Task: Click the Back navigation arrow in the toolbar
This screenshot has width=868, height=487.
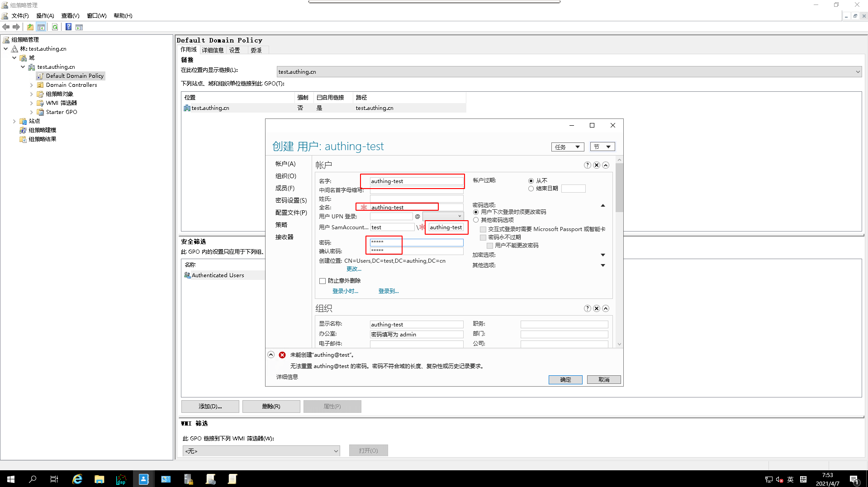Action: (6, 27)
